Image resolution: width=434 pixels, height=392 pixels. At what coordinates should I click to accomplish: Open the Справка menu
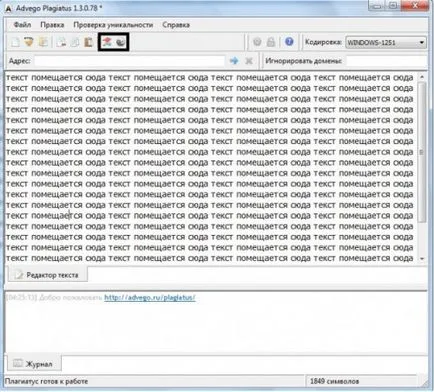[176, 25]
